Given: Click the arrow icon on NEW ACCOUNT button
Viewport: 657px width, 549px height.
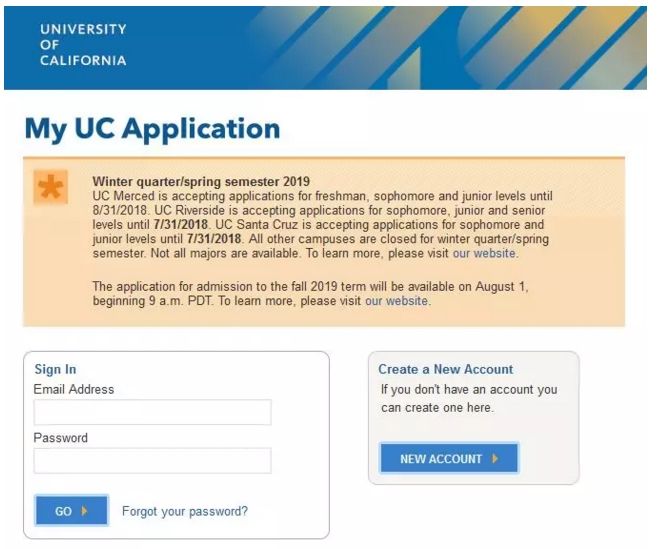Looking at the screenshot, I should pos(496,459).
